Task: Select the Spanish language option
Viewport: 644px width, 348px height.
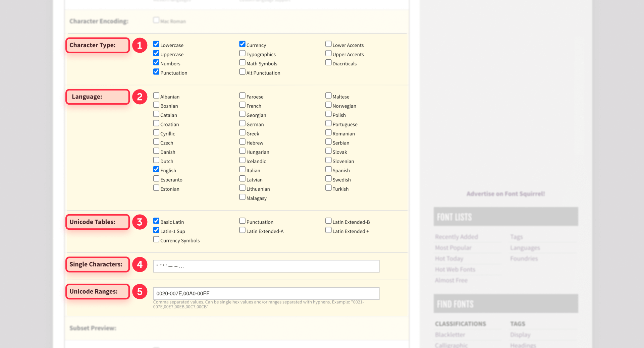Action: pos(328,169)
